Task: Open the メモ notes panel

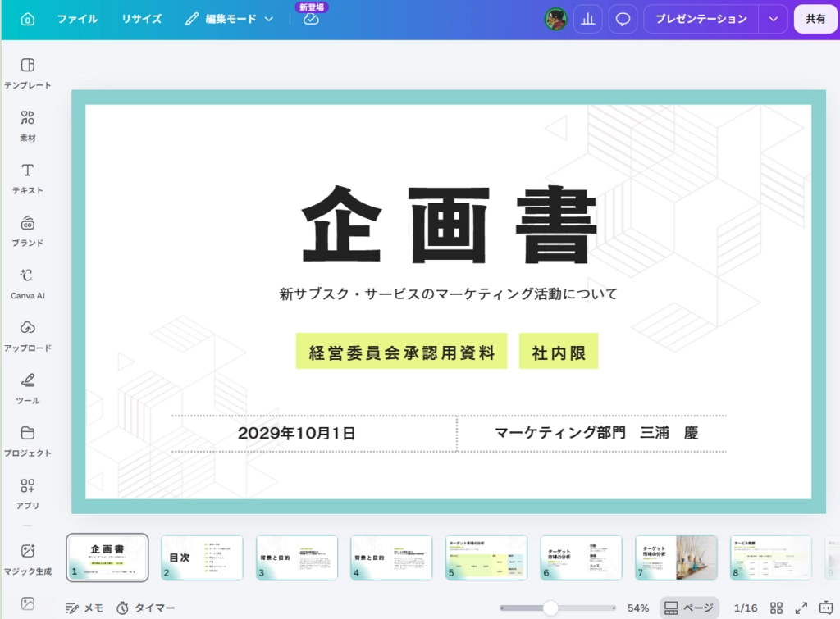Action: click(x=84, y=608)
